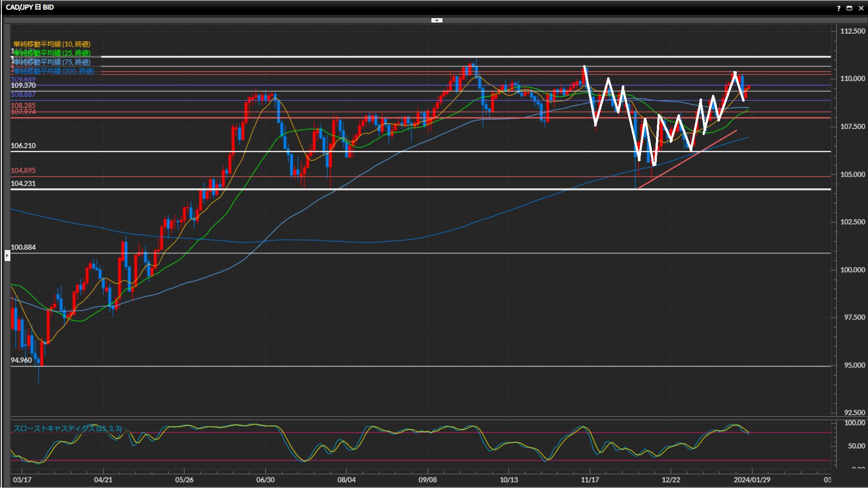This screenshot has height=488, width=868.
Task: Click the 75-period moving average label
Action: pos(52,62)
